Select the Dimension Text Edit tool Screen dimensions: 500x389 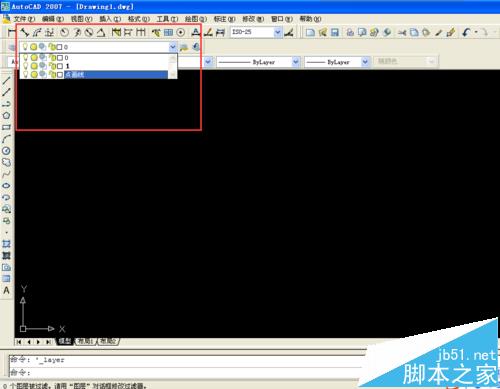(208, 32)
